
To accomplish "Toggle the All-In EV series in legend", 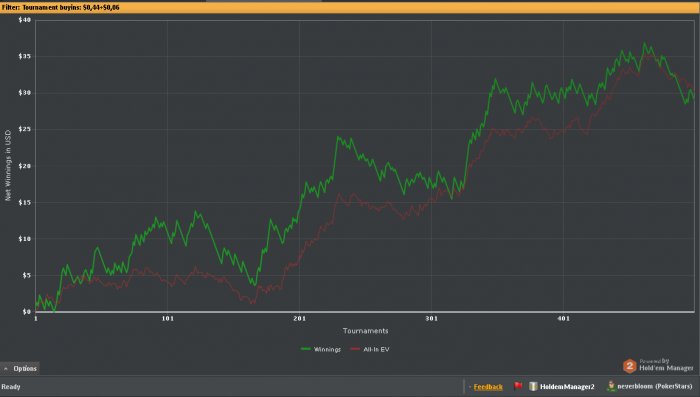I will point(376,349).
